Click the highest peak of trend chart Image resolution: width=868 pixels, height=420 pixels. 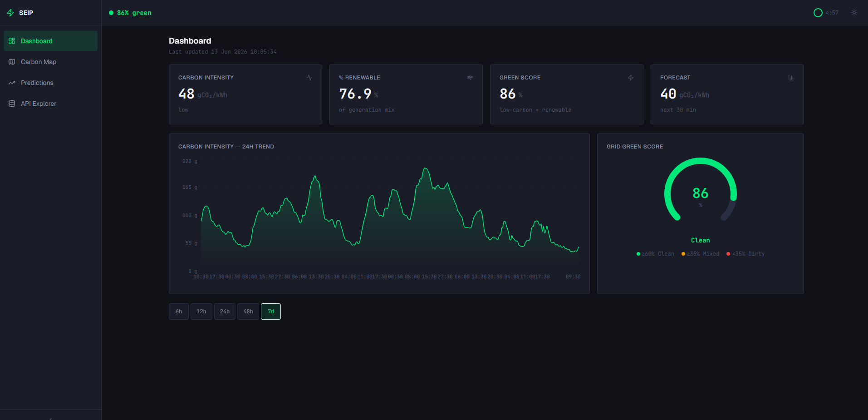[x=426, y=168]
